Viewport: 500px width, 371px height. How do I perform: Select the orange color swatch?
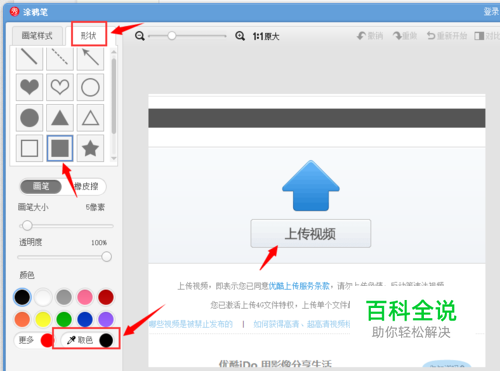22,319
